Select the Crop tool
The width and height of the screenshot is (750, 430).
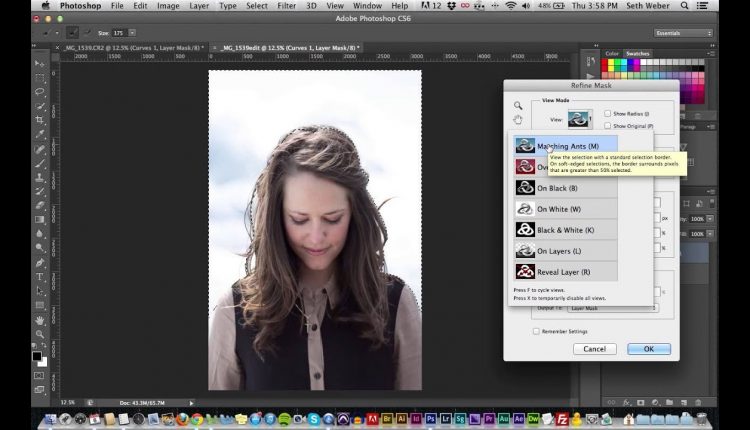[x=39, y=120]
